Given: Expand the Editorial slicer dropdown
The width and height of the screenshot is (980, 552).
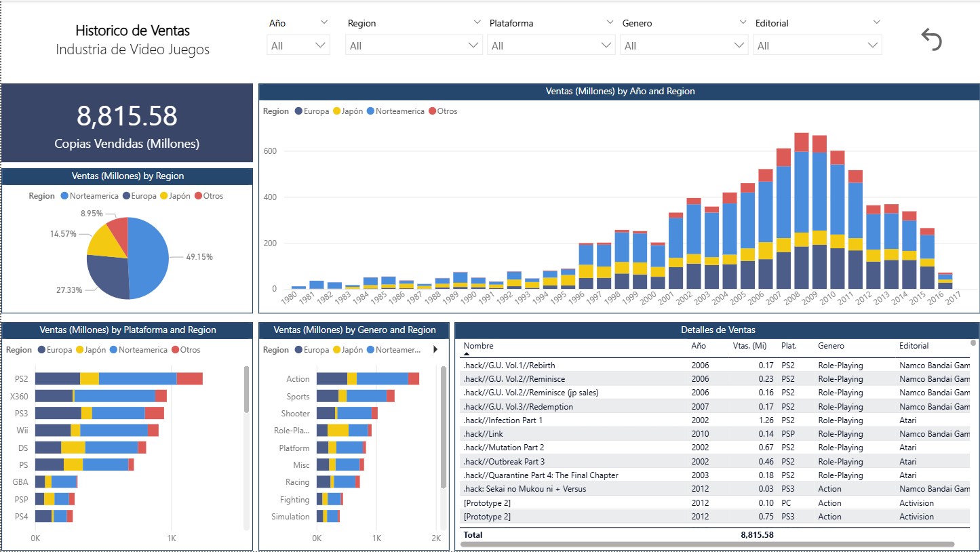Looking at the screenshot, I should pos(817,45).
